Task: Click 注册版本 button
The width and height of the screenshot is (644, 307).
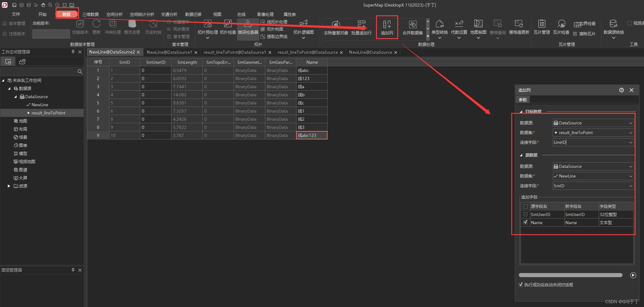Action: [x=14, y=34]
